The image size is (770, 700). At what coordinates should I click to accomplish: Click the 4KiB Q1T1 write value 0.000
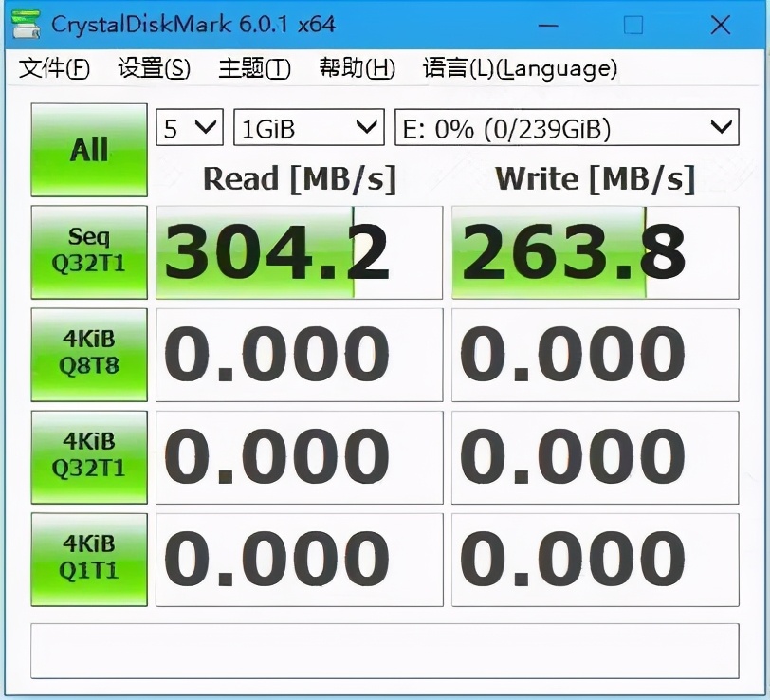click(596, 560)
